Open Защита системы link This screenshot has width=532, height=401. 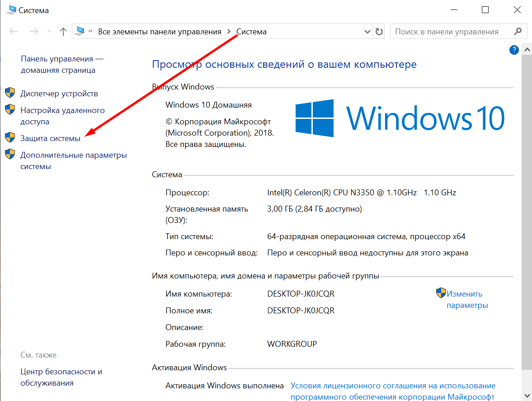pyautogui.click(x=50, y=138)
